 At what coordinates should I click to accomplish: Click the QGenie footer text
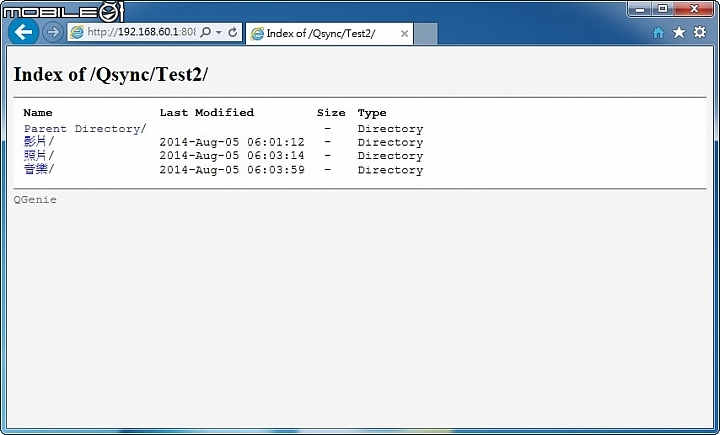(x=35, y=200)
